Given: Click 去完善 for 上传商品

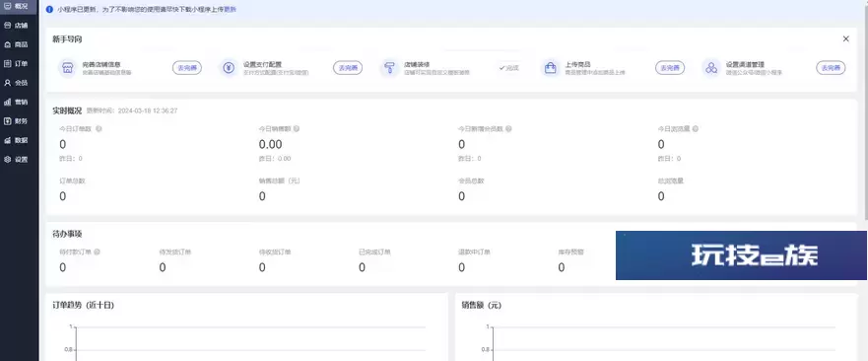Looking at the screenshot, I should pyautogui.click(x=670, y=68).
